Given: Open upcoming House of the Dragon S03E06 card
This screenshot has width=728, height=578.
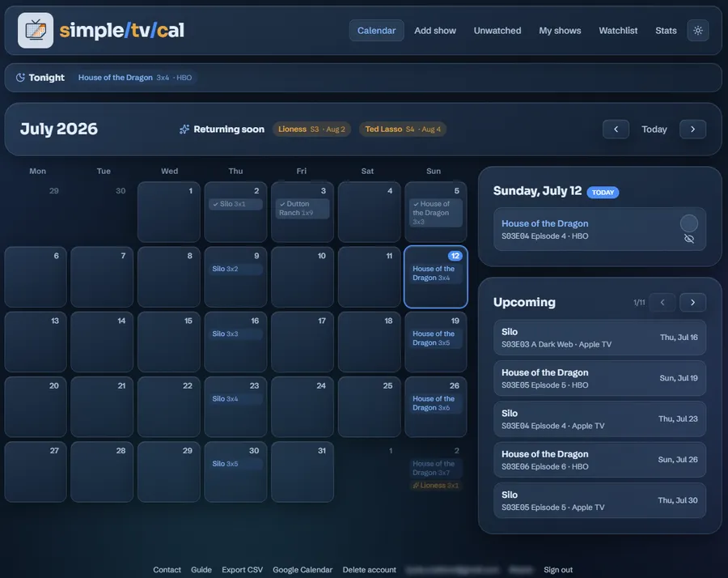Looking at the screenshot, I should pos(599,460).
